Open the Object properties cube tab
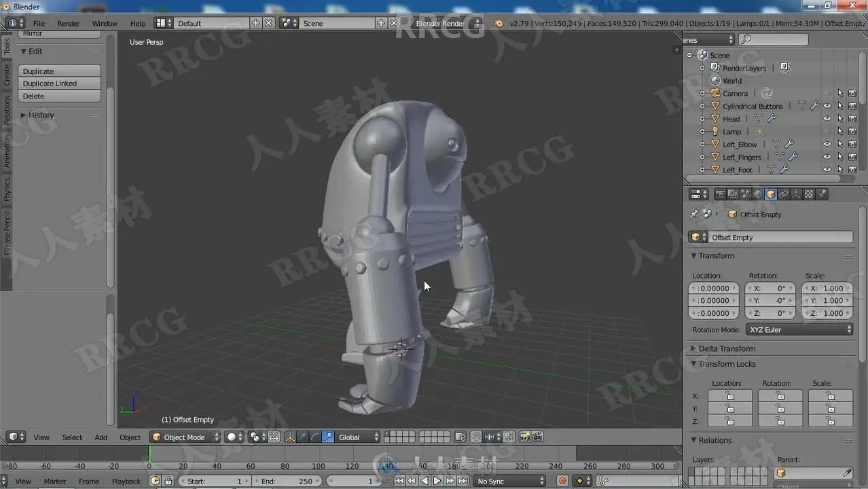Image resolution: width=868 pixels, height=489 pixels. [771, 194]
